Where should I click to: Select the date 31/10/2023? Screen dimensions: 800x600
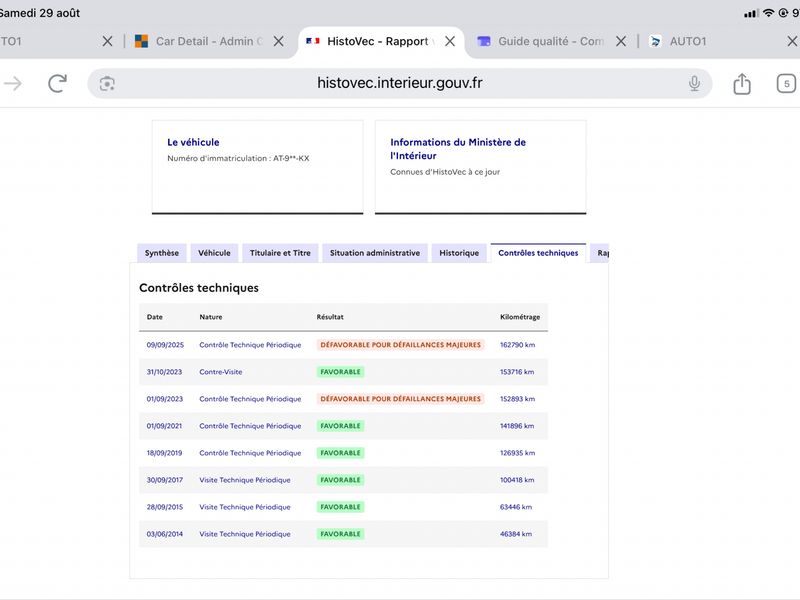tap(164, 372)
